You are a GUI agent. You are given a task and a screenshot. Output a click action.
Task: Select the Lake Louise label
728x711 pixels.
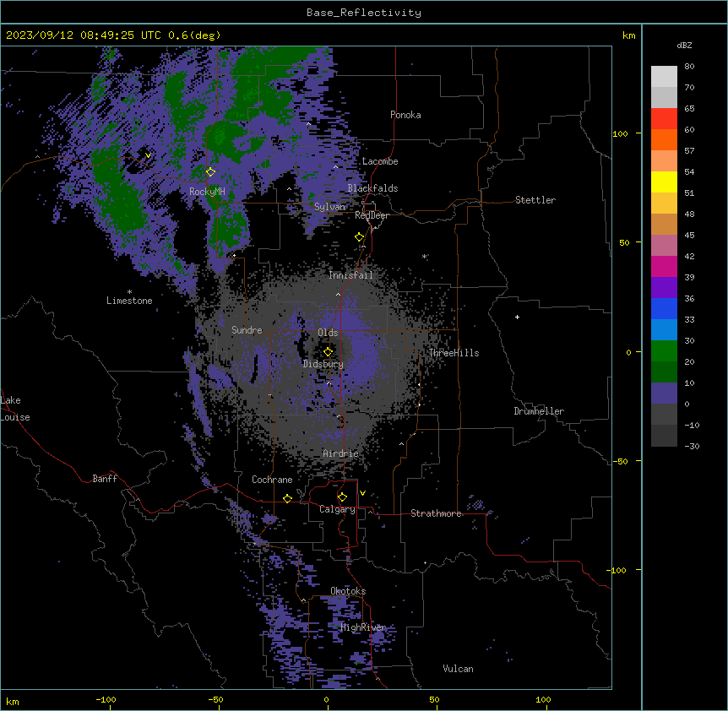(x=15, y=409)
